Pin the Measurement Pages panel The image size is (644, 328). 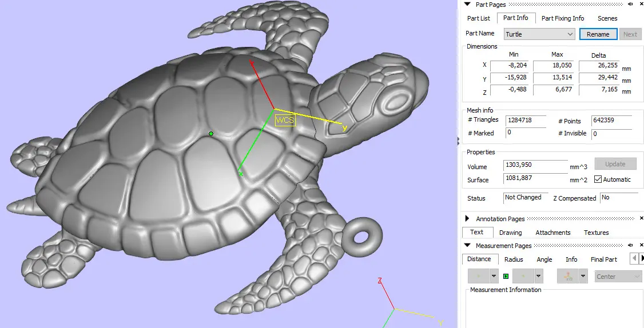[x=630, y=245]
